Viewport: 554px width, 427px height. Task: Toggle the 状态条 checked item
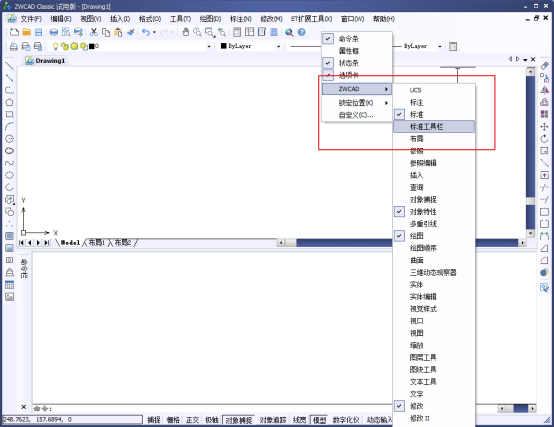click(x=357, y=63)
